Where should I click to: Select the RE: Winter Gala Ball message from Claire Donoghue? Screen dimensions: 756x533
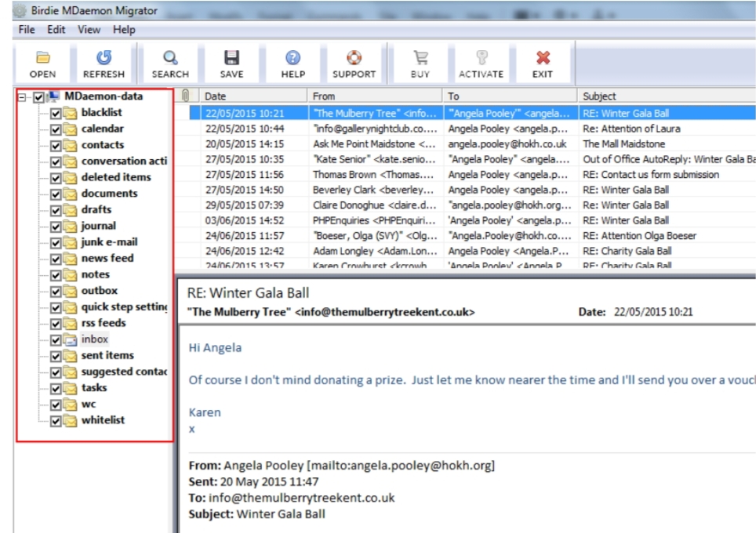392,206
